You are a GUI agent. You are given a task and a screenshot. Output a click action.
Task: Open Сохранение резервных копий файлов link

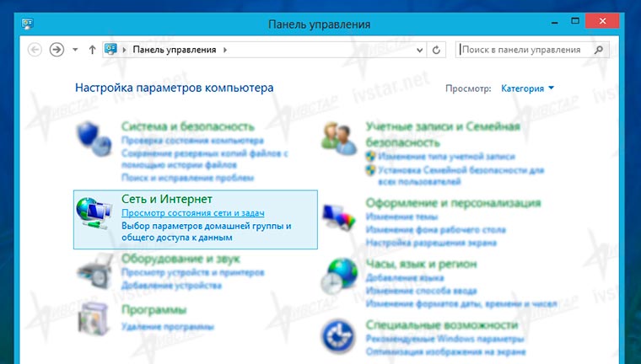click(x=205, y=159)
